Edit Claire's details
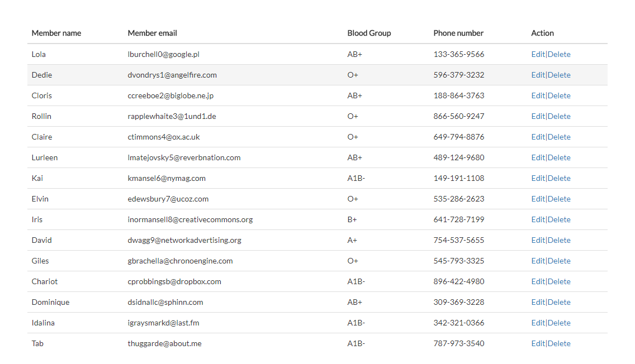The image size is (635, 364). coord(538,136)
